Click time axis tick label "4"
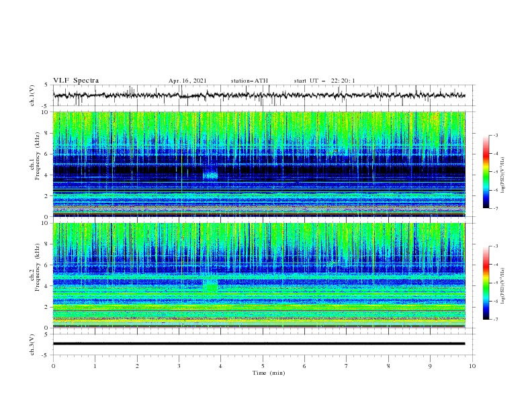The width and height of the screenshot is (532, 411). (x=220, y=366)
